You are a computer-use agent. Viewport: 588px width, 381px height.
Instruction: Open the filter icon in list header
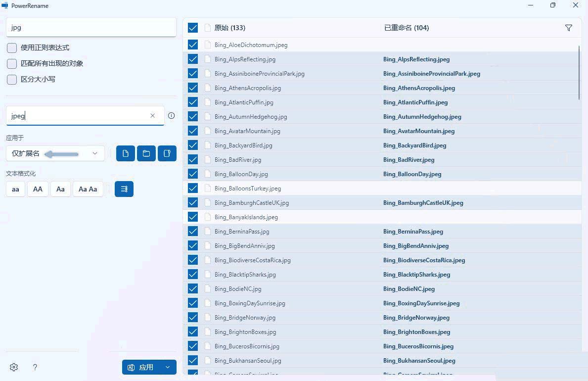(569, 28)
